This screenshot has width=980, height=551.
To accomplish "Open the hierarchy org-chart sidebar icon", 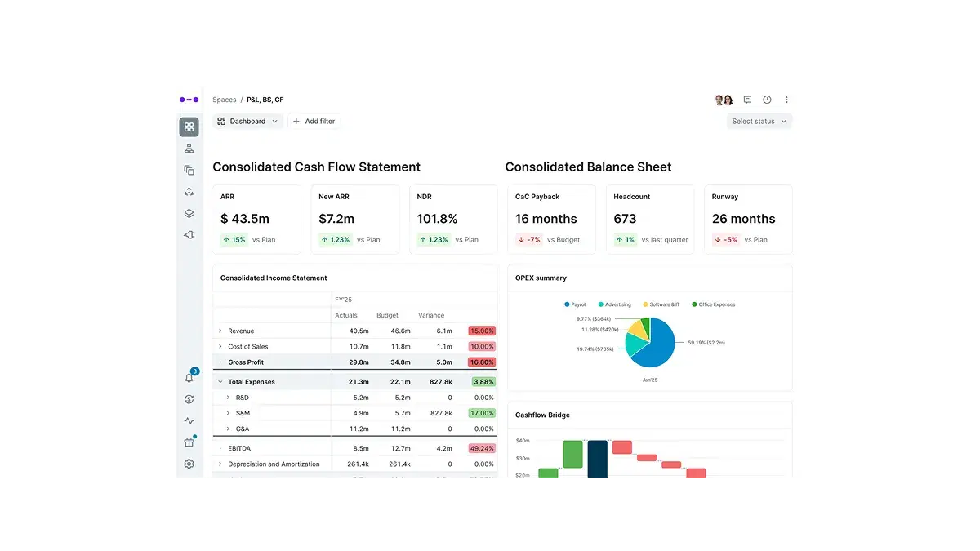I will 189,149.
